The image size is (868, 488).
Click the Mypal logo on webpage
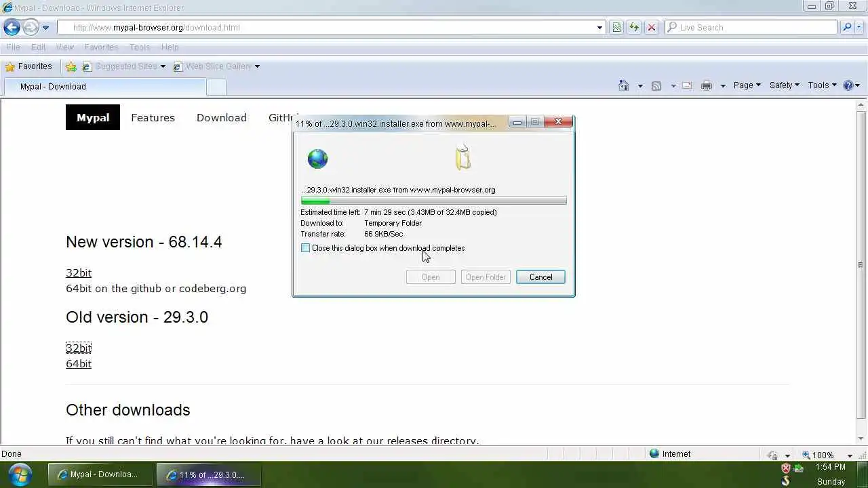[93, 117]
